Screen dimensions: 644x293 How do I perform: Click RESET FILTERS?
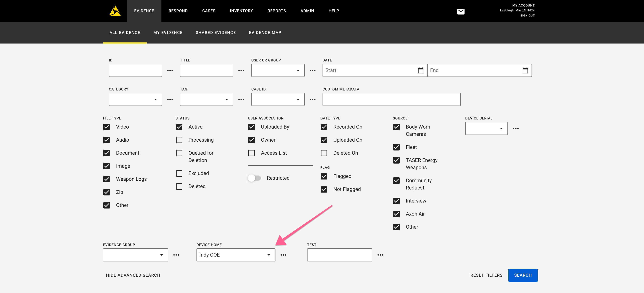coord(486,275)
